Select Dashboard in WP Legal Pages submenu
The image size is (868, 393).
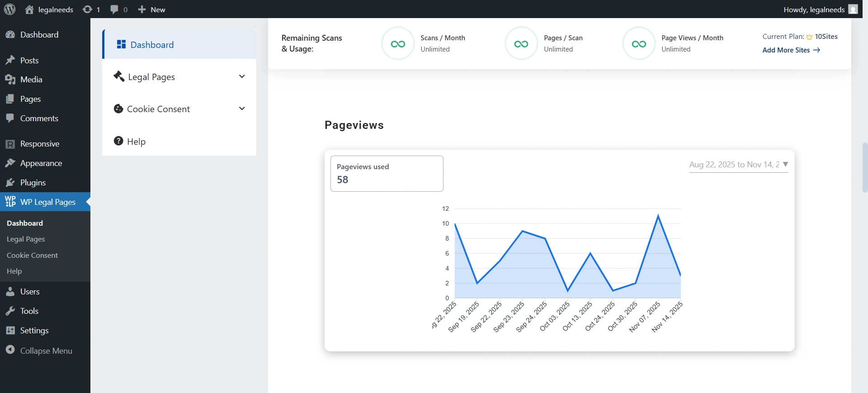click(x=25, y=223)
